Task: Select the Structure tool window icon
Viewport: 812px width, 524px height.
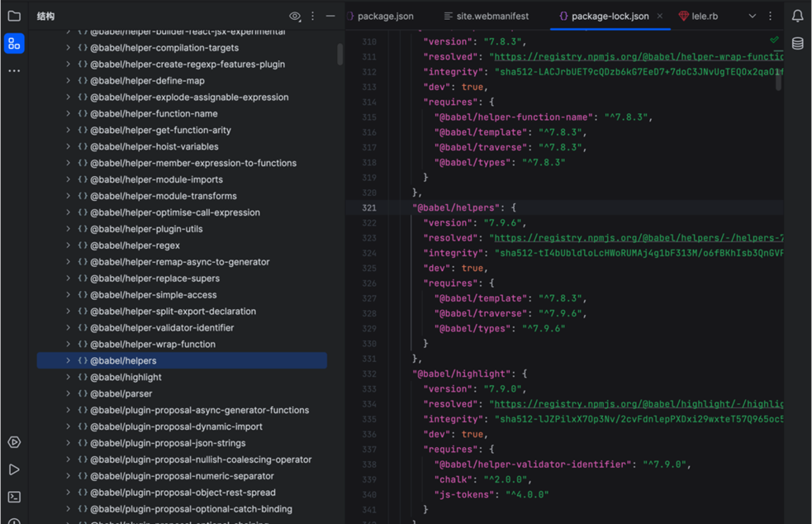Action: (14, 44)
